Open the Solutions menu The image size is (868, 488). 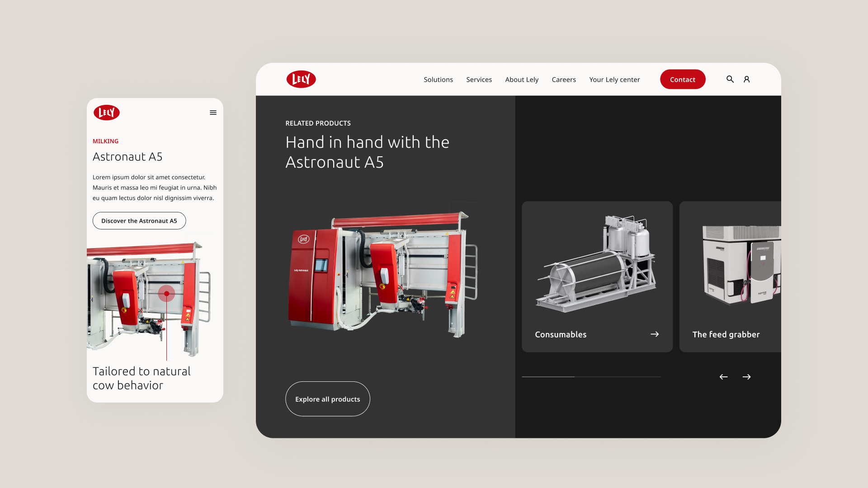pos(438,80)
